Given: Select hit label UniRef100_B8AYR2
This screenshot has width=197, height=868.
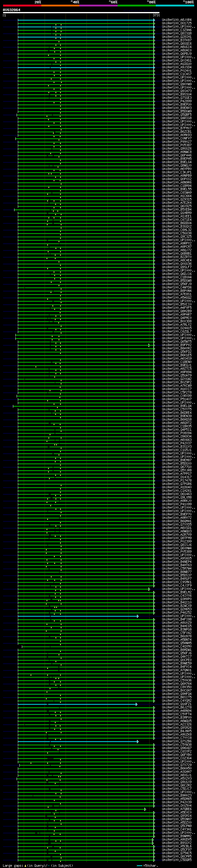Looking at the screenshot, I should tap(177, 349).
